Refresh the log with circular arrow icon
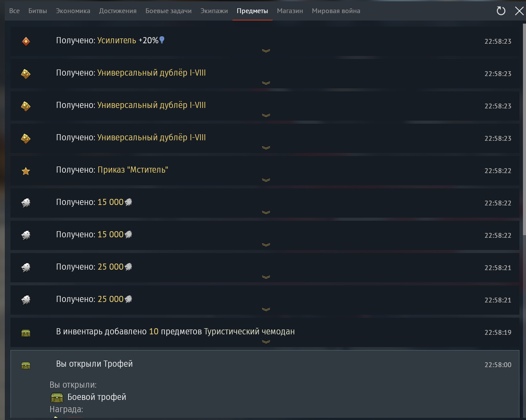The height and width of the screenshot is (420, 526). pos(501,11)
